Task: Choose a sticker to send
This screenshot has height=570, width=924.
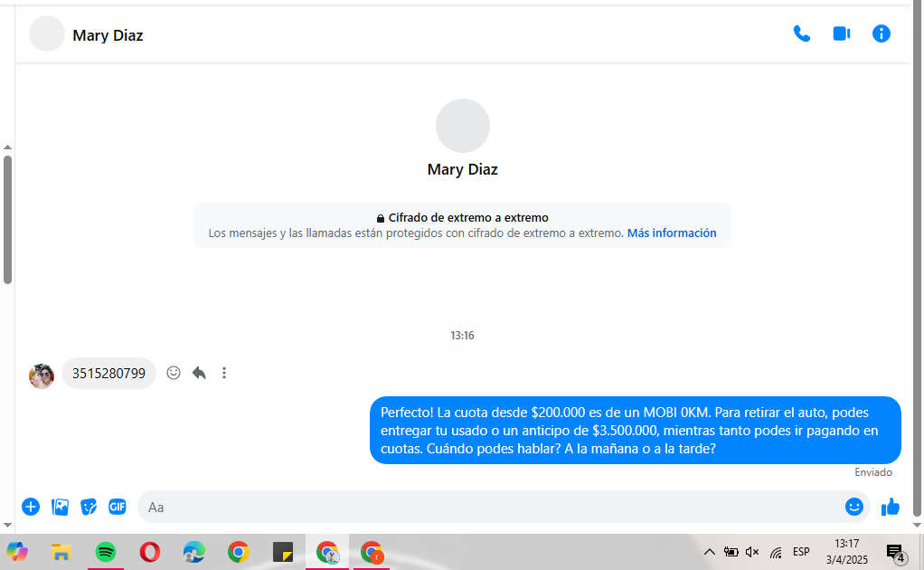Action: click(x=89, y=507)
